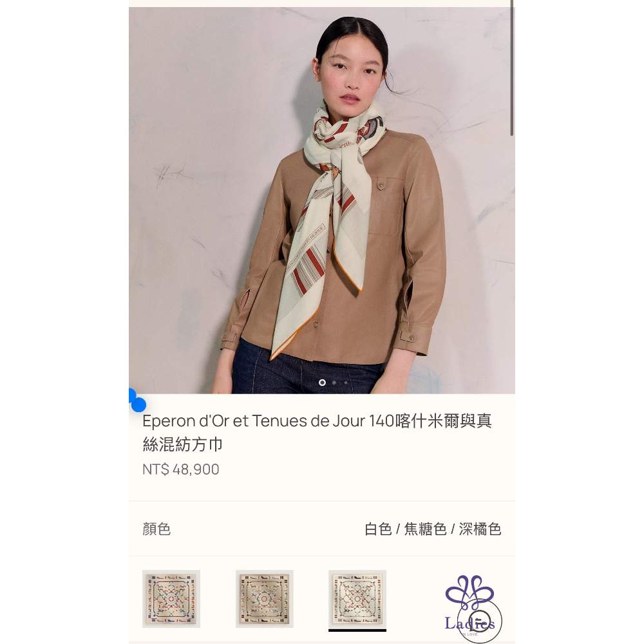Click the black selected-swatch underline bar
The height and width of the screenshot is (644, 644).
[x=357, y=630]
